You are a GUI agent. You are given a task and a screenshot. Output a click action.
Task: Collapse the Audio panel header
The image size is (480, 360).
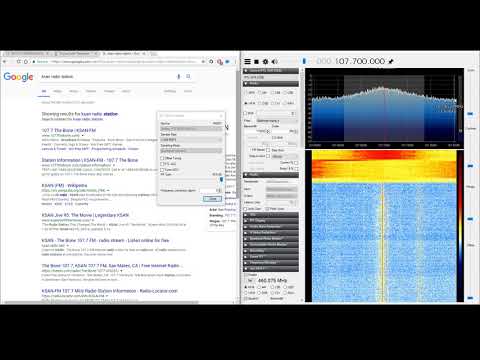click(271, 175)
